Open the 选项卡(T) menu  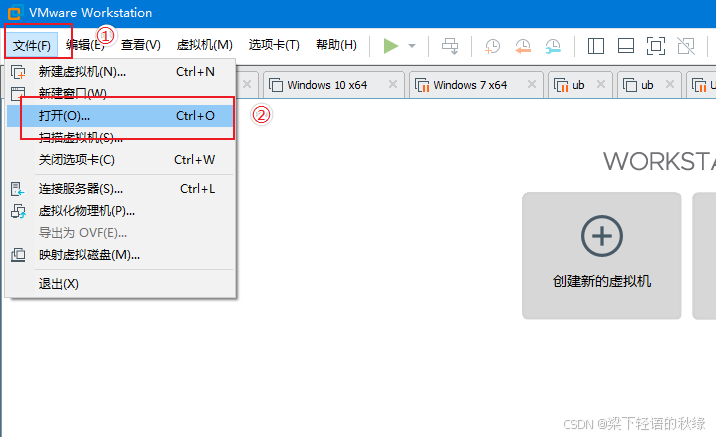point(274,45)
